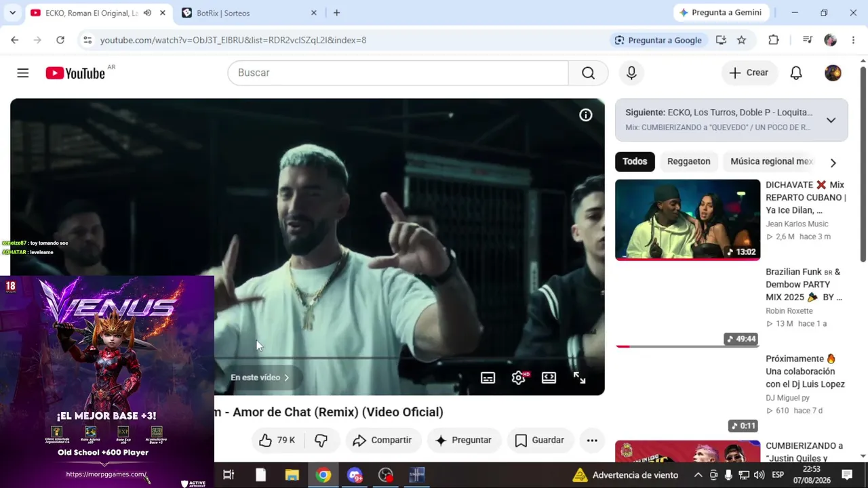The width and height of the screenshot is (868, 488).
Task: Dislike the video
Action: pyautogui.click(x=321, y=441)
